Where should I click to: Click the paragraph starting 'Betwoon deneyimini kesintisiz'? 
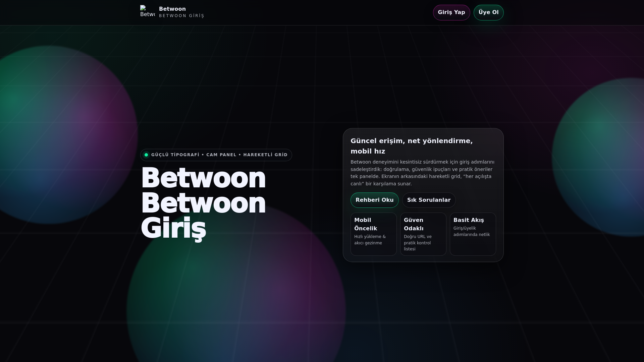point(423,173)
